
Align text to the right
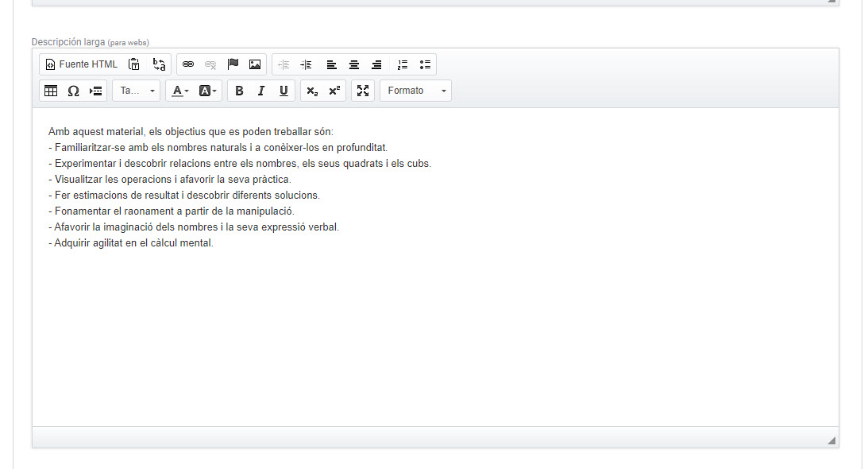click(376, 64)
